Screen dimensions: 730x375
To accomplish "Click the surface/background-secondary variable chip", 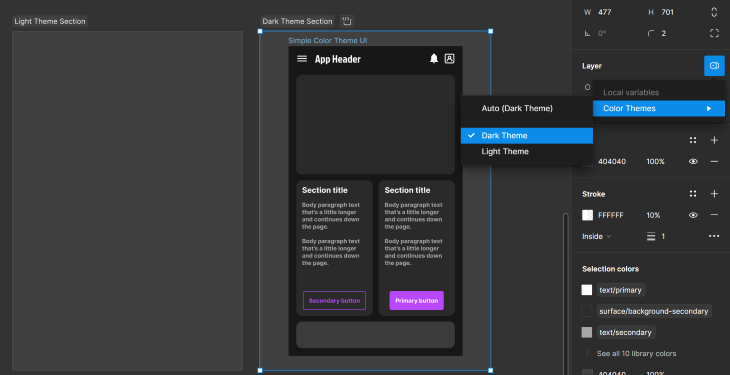I will point(654,311).
